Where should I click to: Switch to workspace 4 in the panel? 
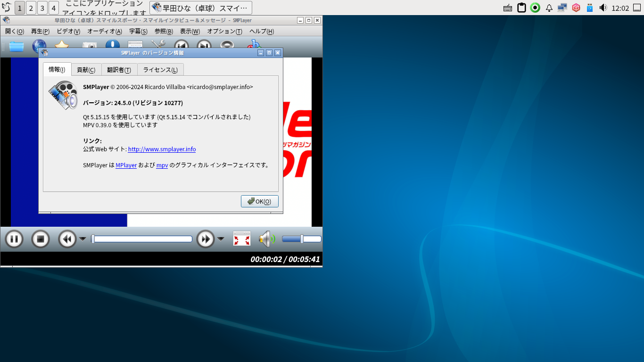(54, 8)
